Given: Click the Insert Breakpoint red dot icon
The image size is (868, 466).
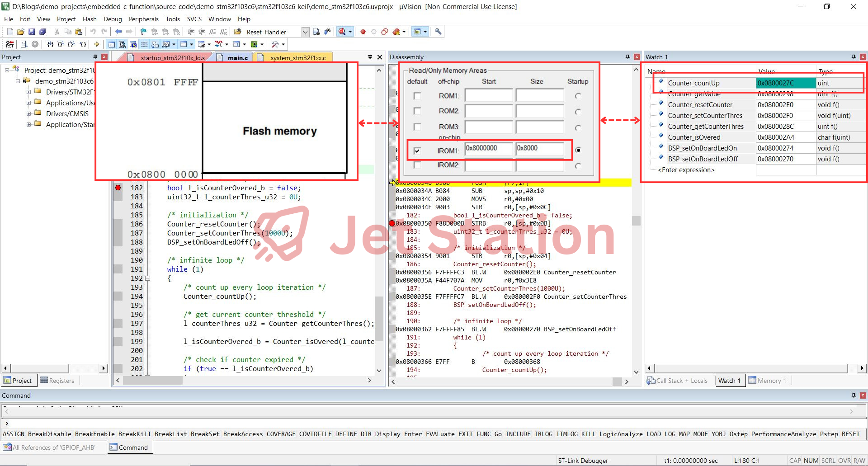Looking at the screenshot, I should tap(363, 32).
